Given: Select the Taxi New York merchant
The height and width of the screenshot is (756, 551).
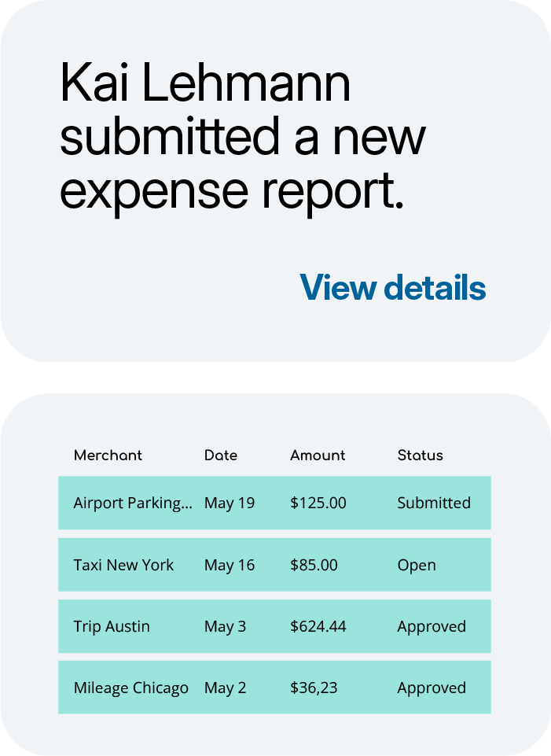Looking at the screenshot, I should [x=123, y=565].
